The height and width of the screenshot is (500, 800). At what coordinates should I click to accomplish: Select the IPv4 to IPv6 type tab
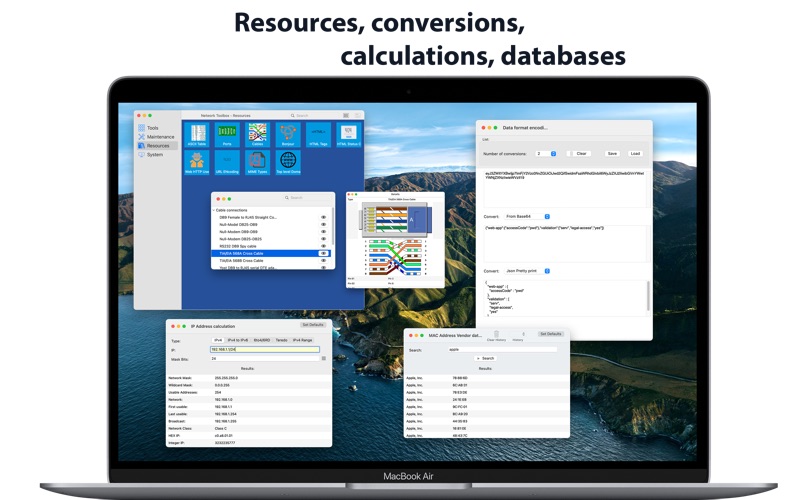tap(238, 340)
